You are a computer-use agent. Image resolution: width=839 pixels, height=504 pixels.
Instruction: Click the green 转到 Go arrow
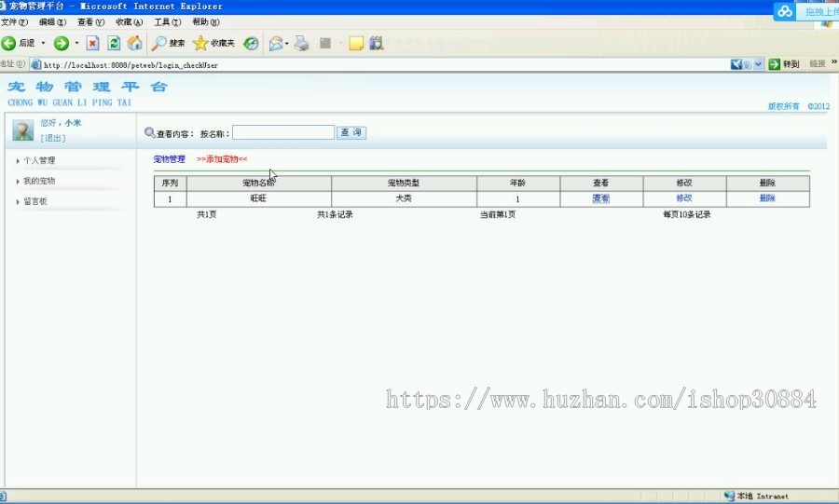point(774,64)
